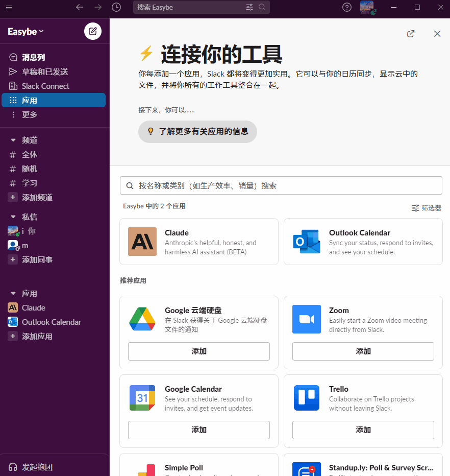Collapse the 私信 section

pos(13,217)
